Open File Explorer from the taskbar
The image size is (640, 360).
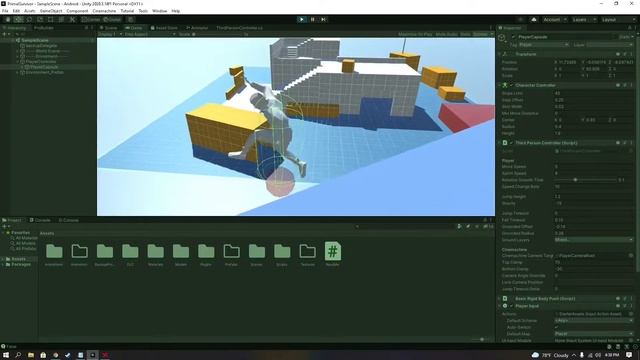click(x=31, y=355)
